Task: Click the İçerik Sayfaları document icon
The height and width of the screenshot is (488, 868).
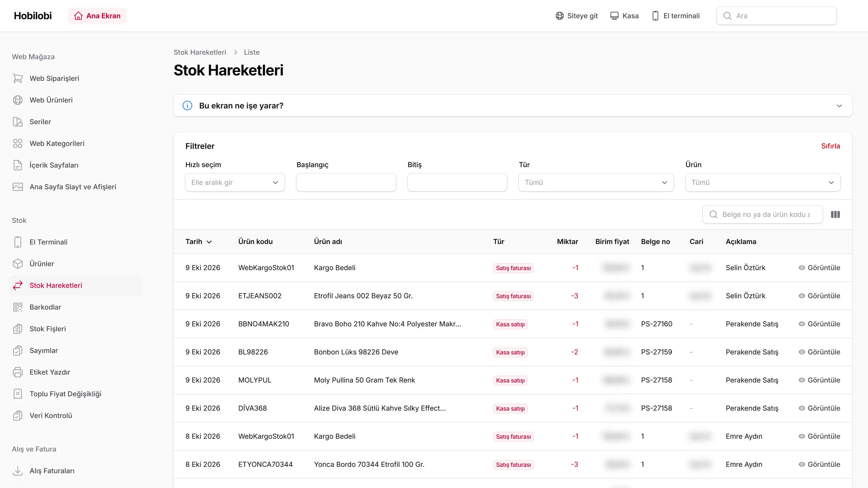Action: point(18,165)
